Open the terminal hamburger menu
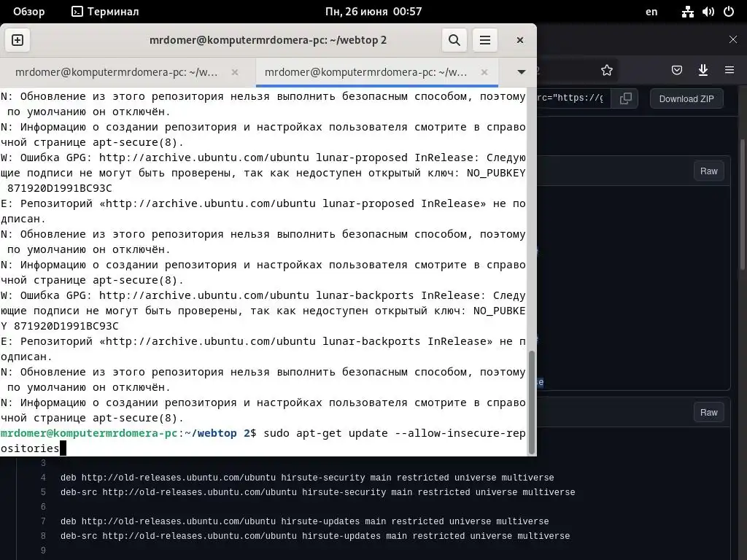The width and height of the screenshot is (747, 560). pyautogui.click(x=485, y=40)
